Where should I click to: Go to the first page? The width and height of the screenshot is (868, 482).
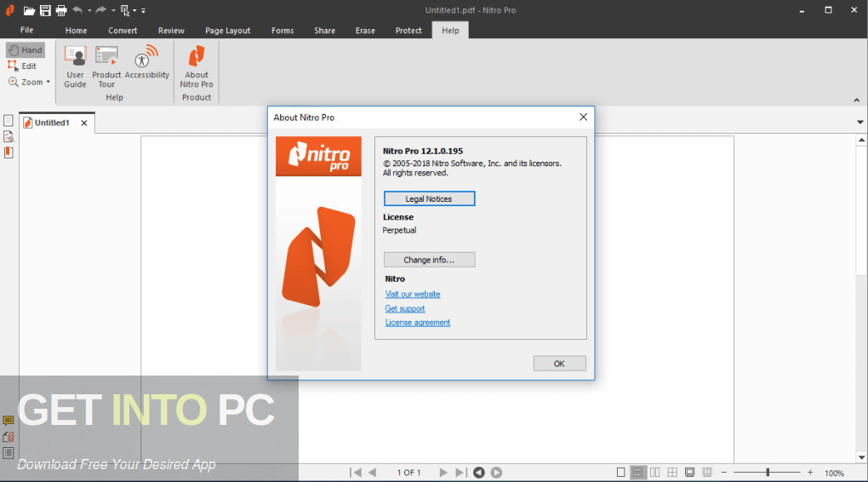point(356,473)
